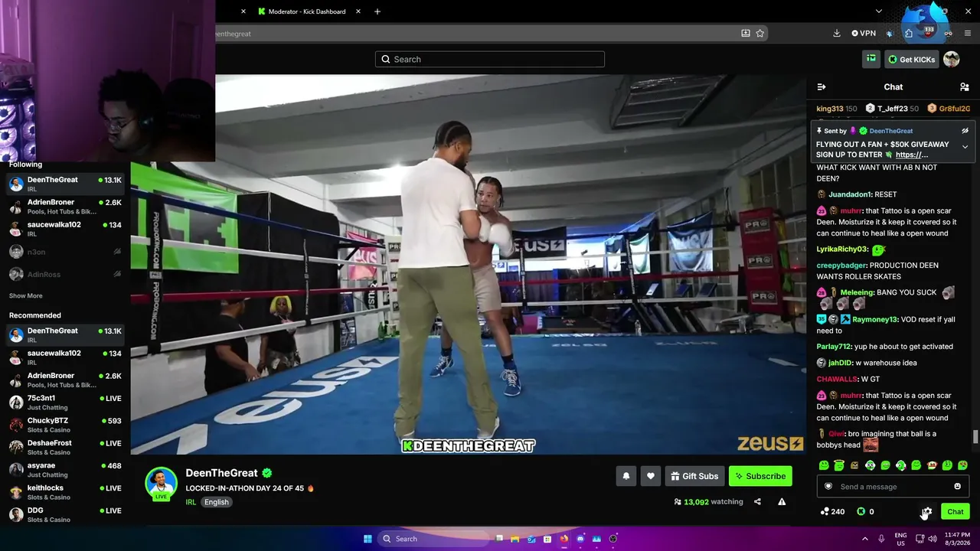
Task: Open DeshaeFrost in Recommended channels
Action: point(65,447)
